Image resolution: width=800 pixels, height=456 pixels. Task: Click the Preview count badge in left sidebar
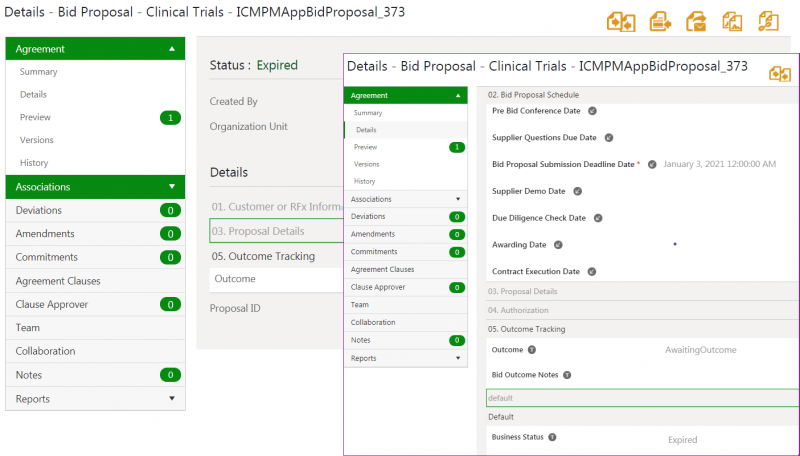(170, 118)
